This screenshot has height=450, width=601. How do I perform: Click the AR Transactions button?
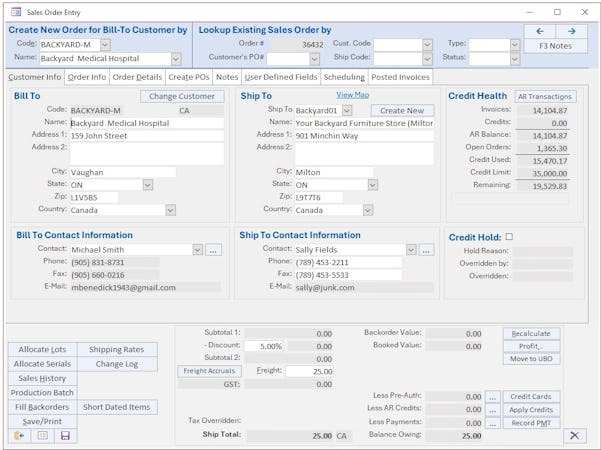tap(545, 97)
